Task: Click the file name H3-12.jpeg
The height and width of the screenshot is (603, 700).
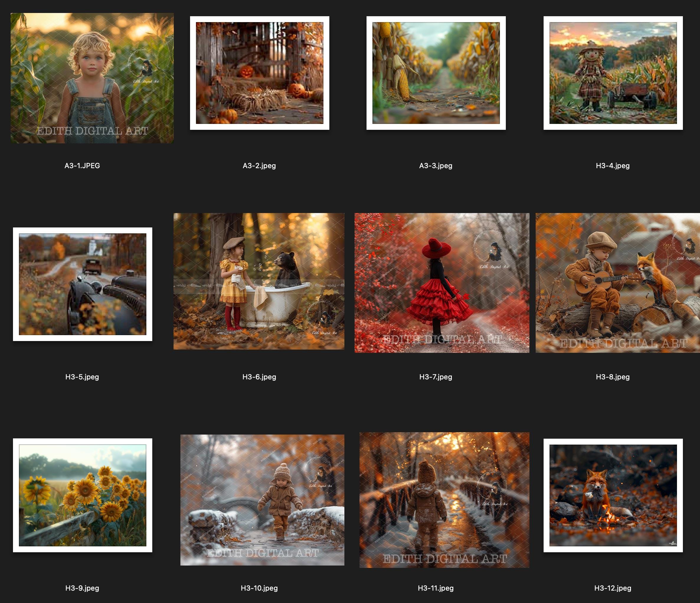Action: [613, 588]
